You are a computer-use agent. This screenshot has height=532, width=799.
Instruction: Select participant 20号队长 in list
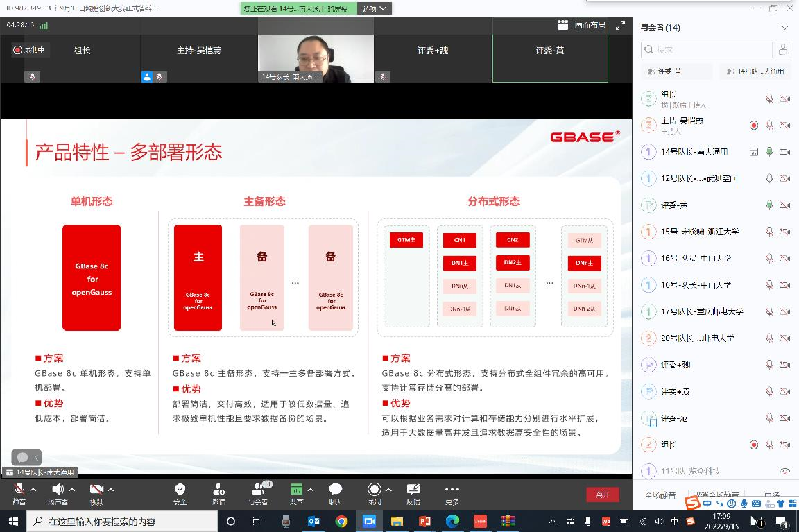716,338
